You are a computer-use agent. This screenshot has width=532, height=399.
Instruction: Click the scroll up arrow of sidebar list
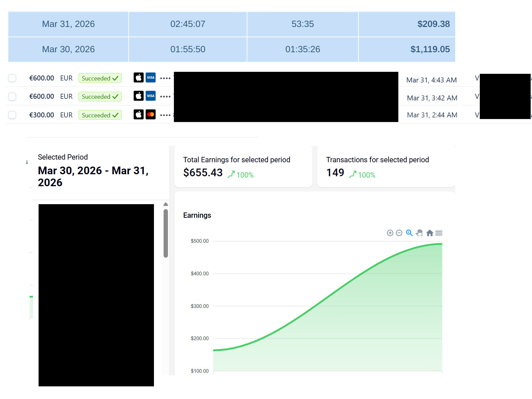[166, 204]
